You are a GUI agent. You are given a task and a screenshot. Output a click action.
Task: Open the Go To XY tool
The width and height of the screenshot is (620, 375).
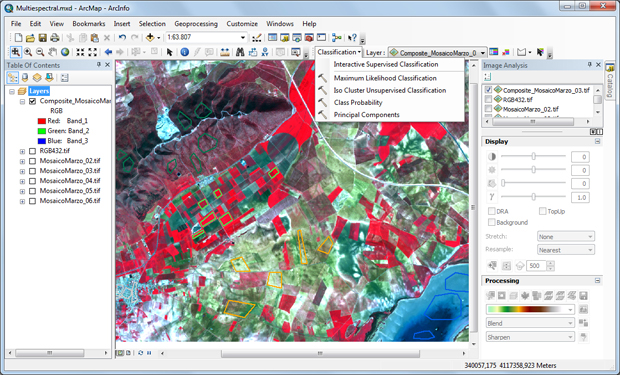coord(265,52)
